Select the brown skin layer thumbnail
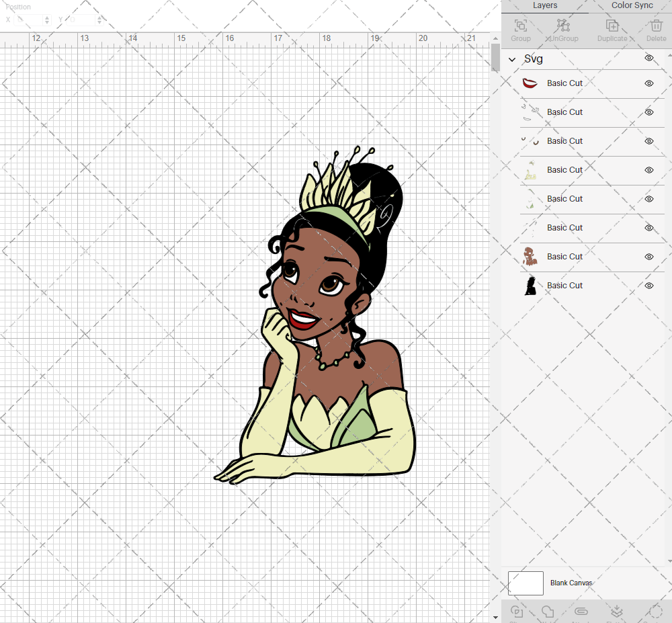Screen dimensions: 672x623 click(530, 256)
